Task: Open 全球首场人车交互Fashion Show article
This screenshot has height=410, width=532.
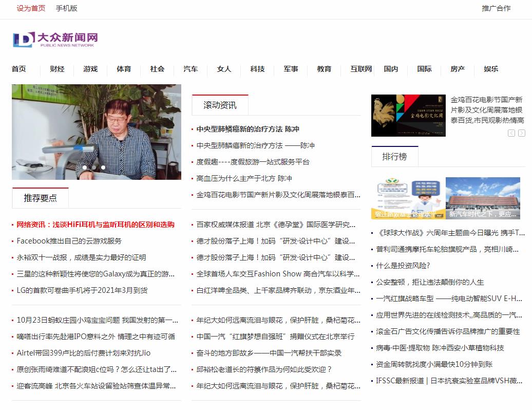Action: point(278,274)
